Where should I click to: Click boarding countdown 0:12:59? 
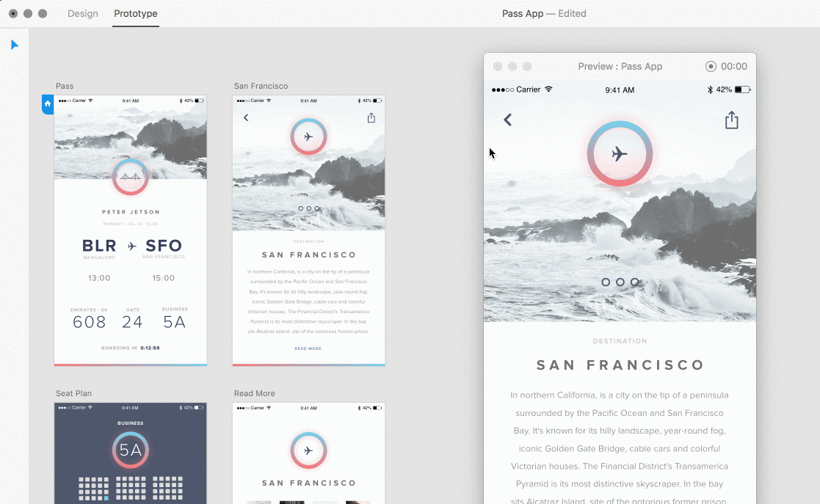coord(150,348)
